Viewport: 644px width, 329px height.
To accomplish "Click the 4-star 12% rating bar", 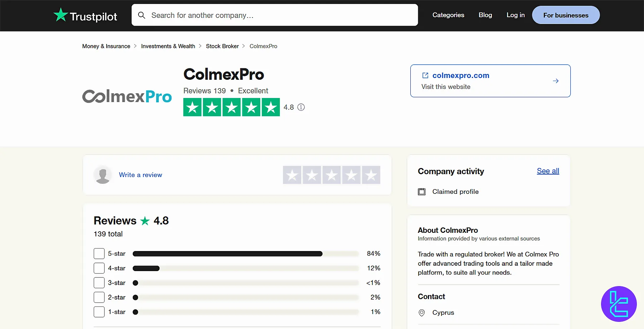I will point(245,268).
